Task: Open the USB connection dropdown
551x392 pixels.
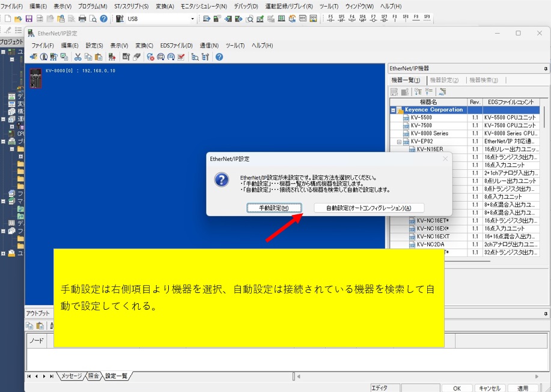Action: point(192,19)
